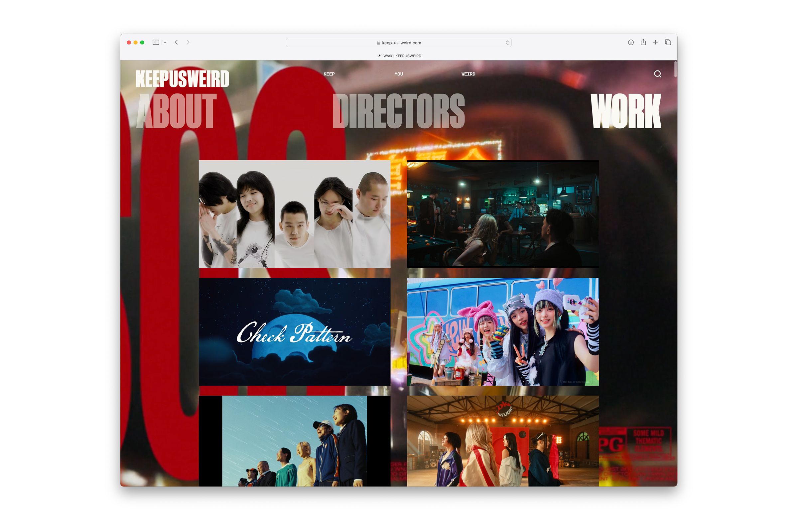
Task: Click the KEEPUSWEIRD logo link
Action: click(x=183, y=79)
